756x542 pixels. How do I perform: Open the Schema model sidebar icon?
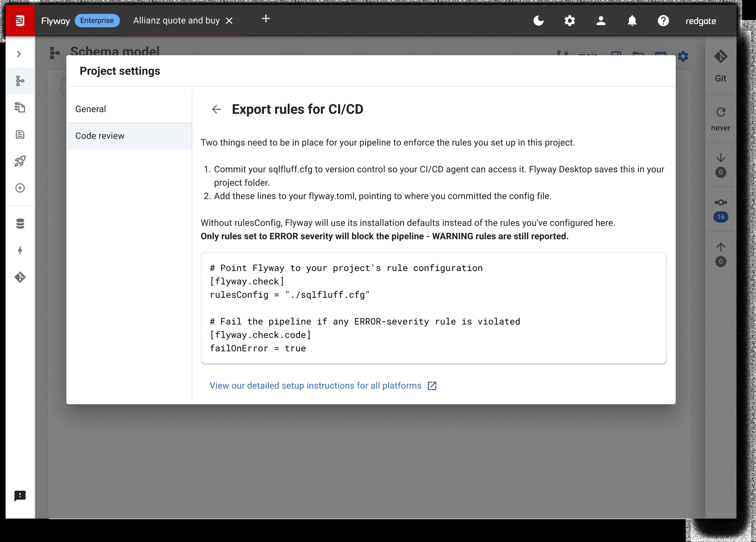point(20,81)
